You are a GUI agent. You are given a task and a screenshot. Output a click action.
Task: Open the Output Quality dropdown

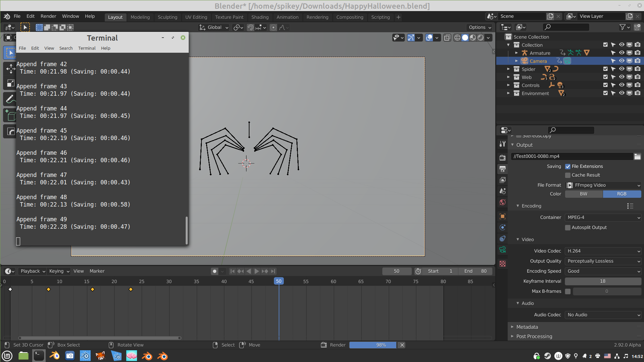[x=603, y=261]
